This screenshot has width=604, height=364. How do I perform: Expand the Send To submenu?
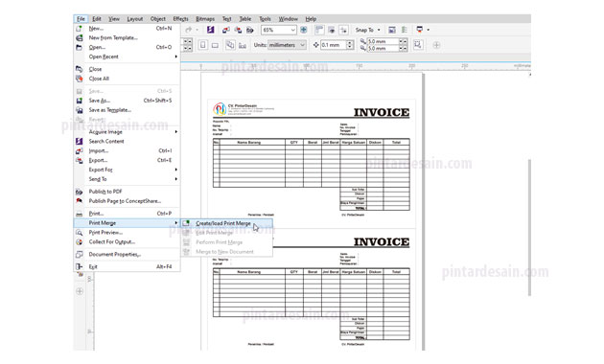click(x=127, y=179)
